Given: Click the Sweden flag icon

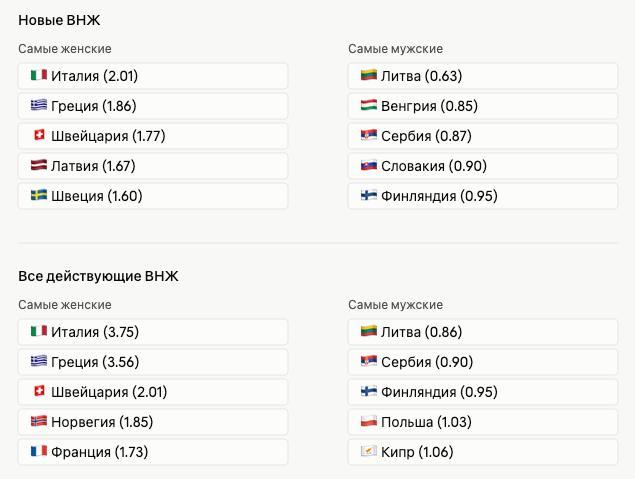Looking at the screenshot, I should click(x=39, y=195).
